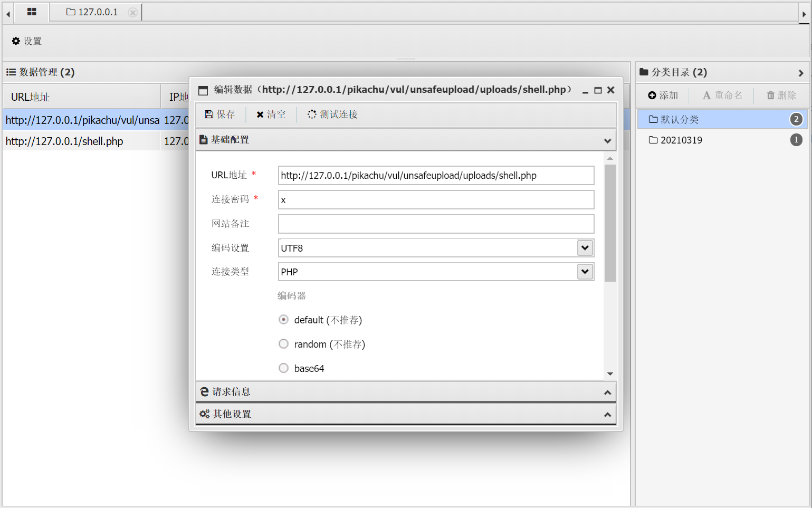This screenshot has height=508, width=812.
Task: Click the URL地址 input field
Action: click(x=436, y=176)
